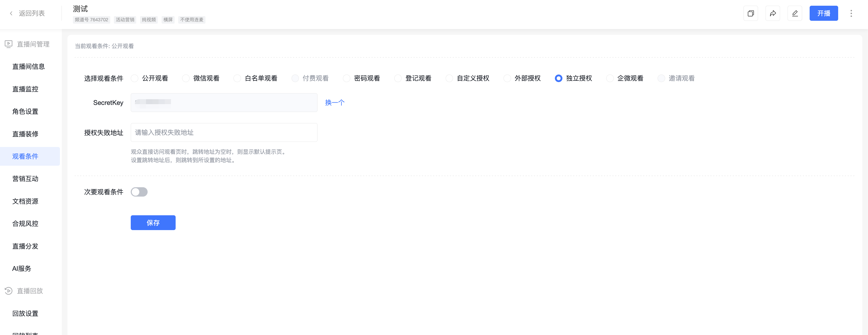Enable the 次要观看条件 toggle switch
This screenshot has height=335, width=868.
[x=139, y=192]
